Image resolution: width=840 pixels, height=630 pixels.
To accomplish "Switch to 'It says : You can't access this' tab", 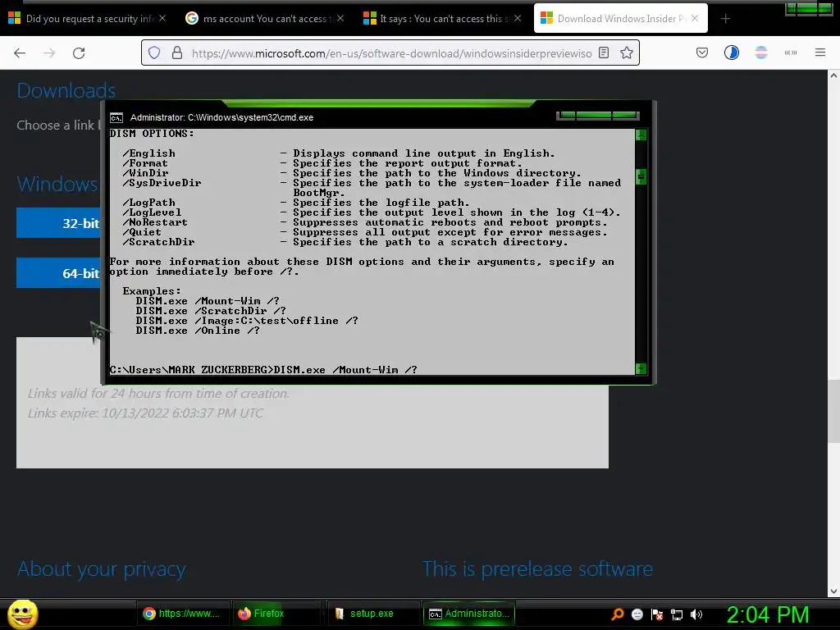I will click(x=442, y=18).
